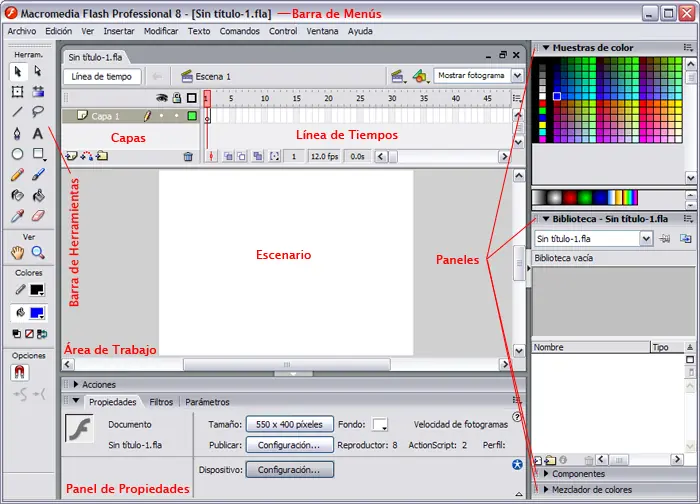
Task: Select the Lasso tool
Action: pos(38,112)
